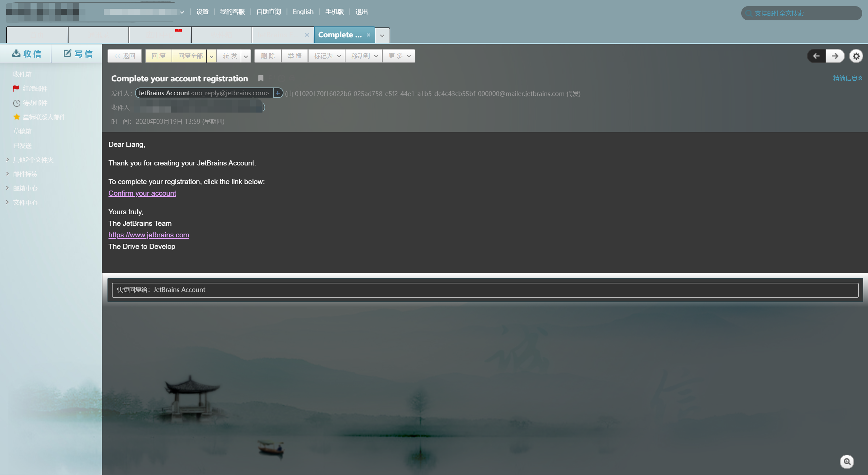Open the 更多 dropdown

[x=399, y=56]
